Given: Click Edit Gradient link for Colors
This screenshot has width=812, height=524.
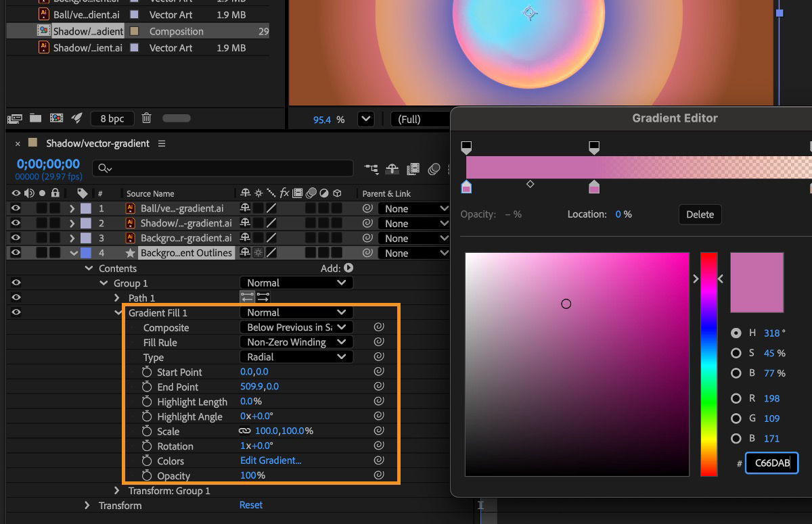Looking at the screenshot, I should pyautogui.click(x=271, y=460).
